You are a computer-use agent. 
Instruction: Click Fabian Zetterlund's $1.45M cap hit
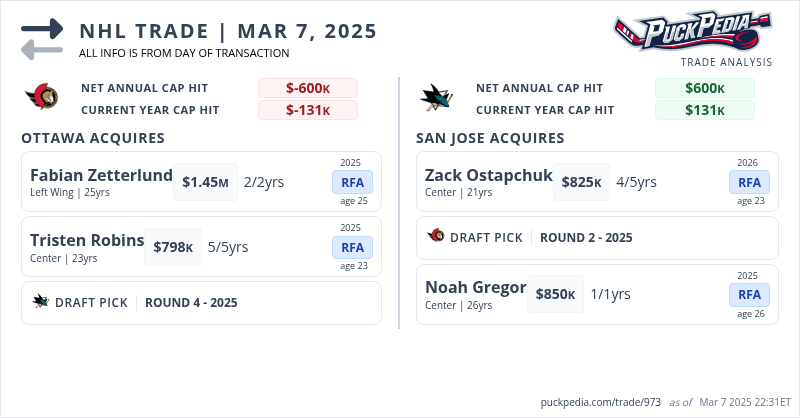click(x=206, y=182)
